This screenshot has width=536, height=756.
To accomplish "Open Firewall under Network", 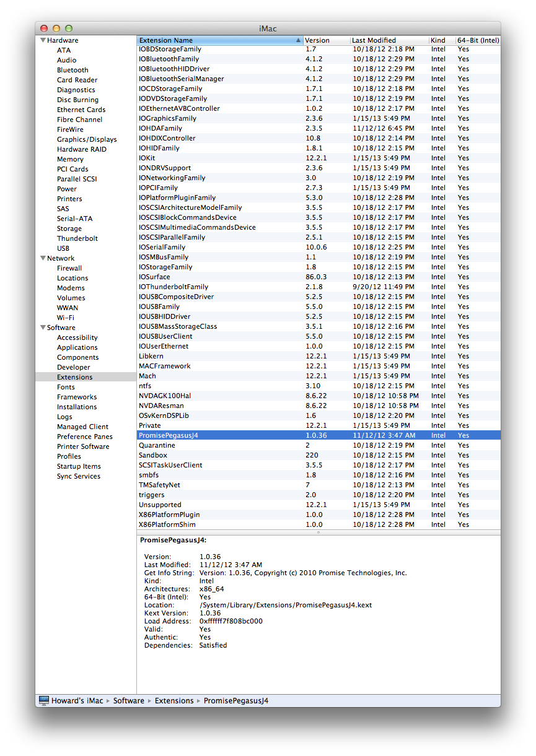I will pyautogui.click(x=69, y=268).
